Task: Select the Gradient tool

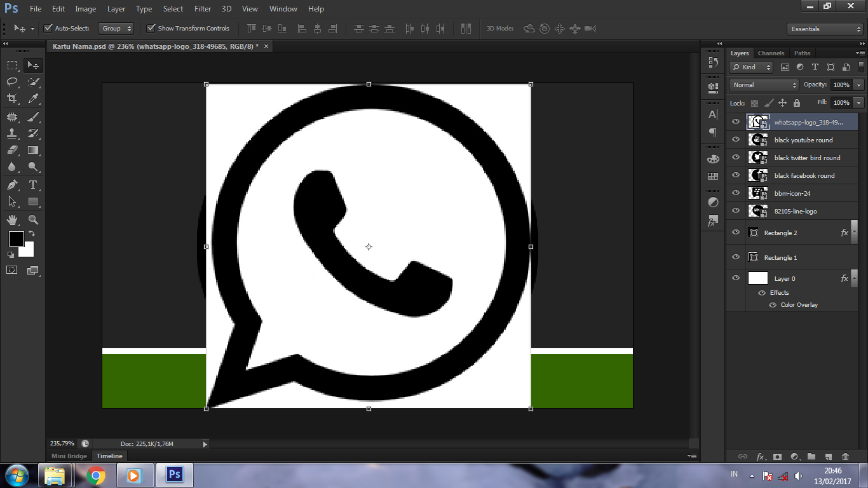Action: pyautogui.click(x=33, y=151)
